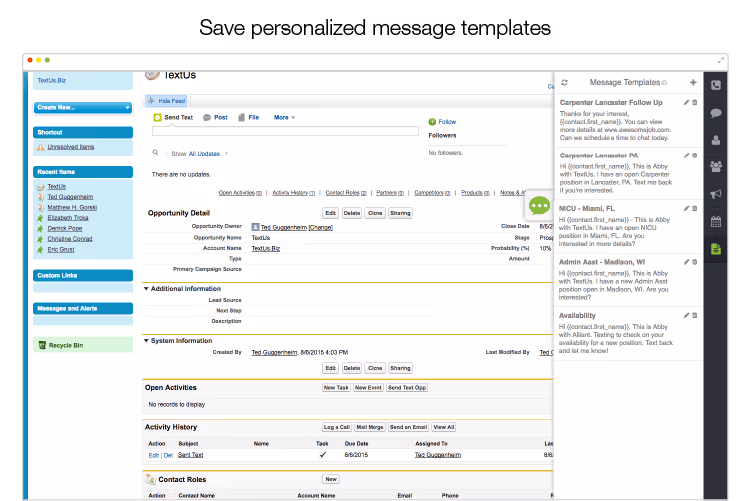Select the Post feed tab
This screenshot has width=751, height=501.
click(x=215, y=117)
